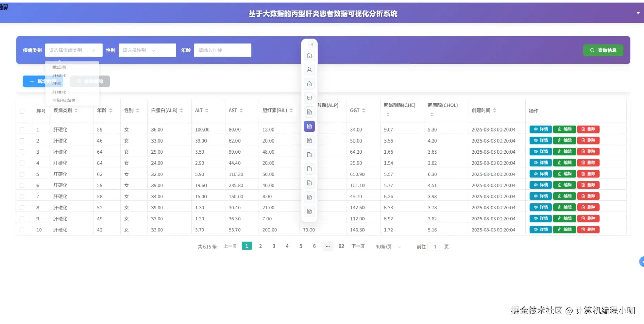Check the checkbox for row 1

coord(22,129)
